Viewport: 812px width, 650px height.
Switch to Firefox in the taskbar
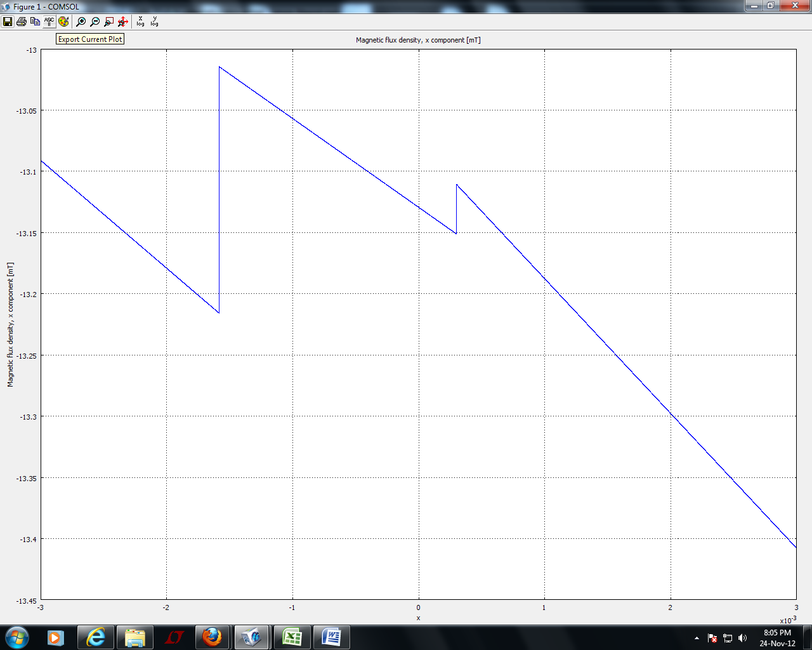[213, 637]
